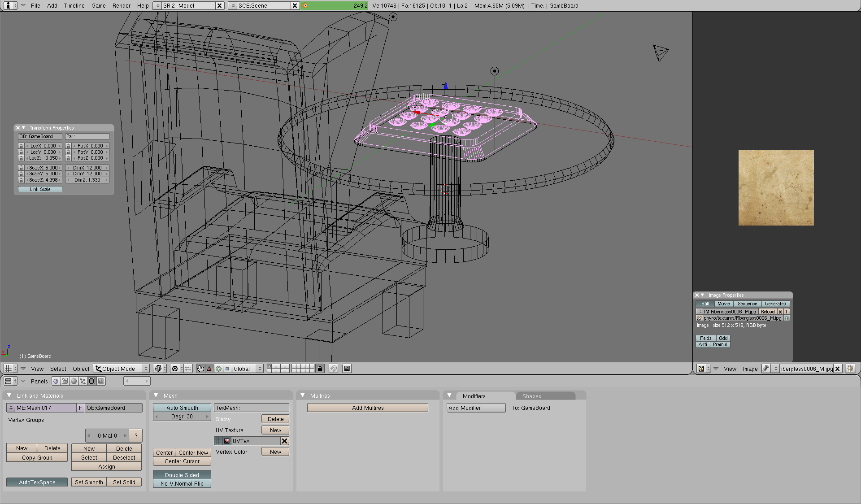Viewport: 861px width, 504px height.
Task: Select the translate manipulator triangle icon
Action: coord(209,369)
